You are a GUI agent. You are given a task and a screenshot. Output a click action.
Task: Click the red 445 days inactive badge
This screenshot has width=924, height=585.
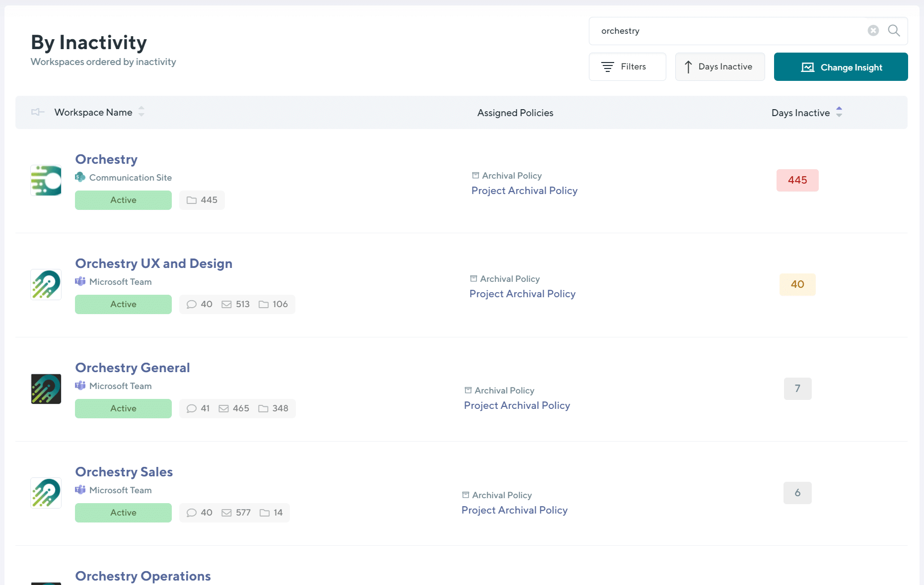(x=797, y=180)
